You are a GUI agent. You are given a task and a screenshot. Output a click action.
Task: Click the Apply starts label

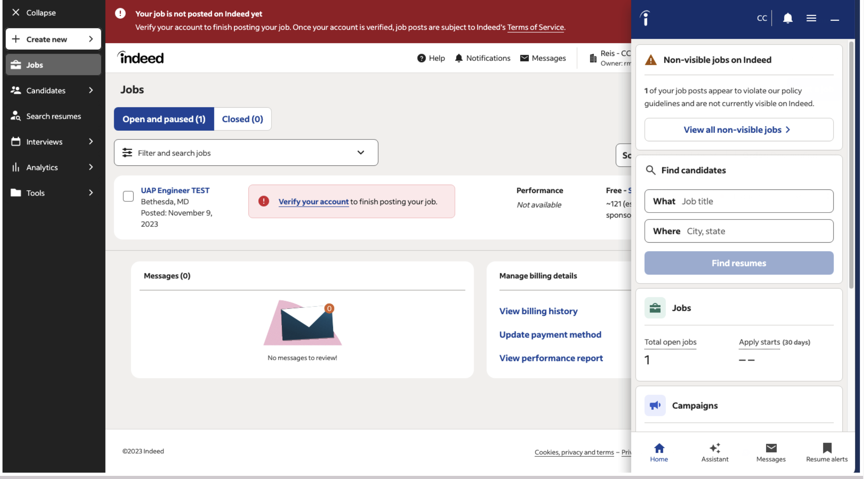click(759, 342)
